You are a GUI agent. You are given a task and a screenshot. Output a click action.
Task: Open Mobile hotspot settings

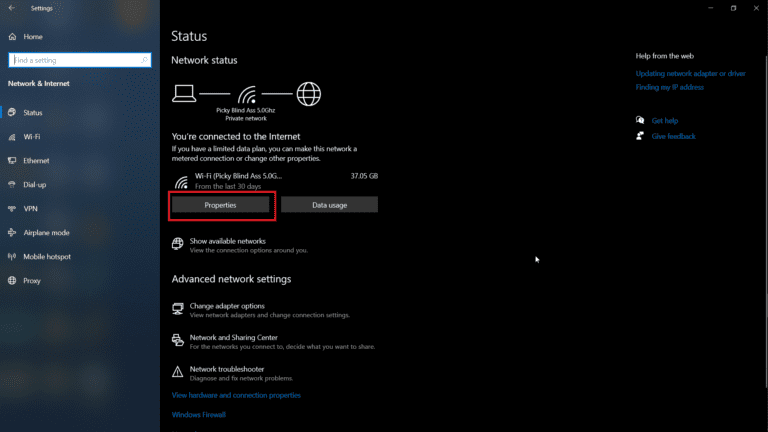pyautogui.click(x=47, y=257)
